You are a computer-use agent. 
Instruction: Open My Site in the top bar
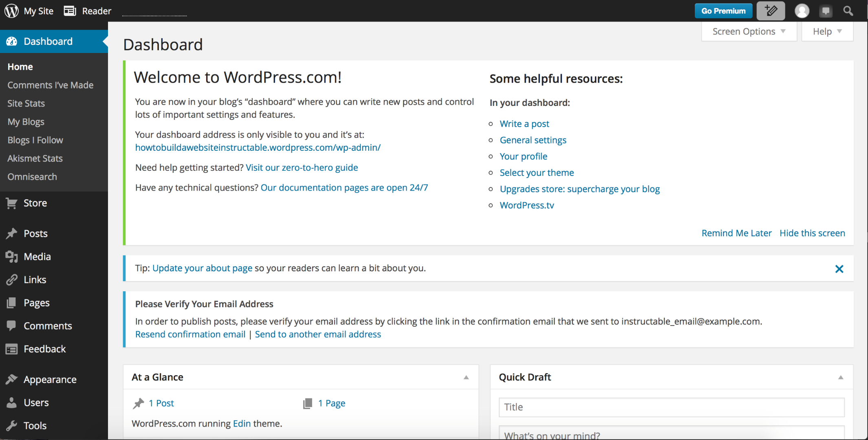tap(39, 11)
